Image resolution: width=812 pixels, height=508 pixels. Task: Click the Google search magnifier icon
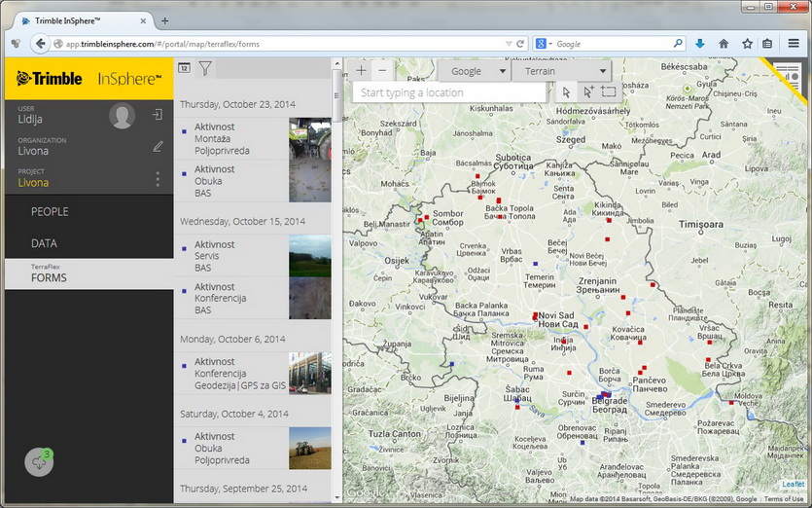[x=678, y=44]
